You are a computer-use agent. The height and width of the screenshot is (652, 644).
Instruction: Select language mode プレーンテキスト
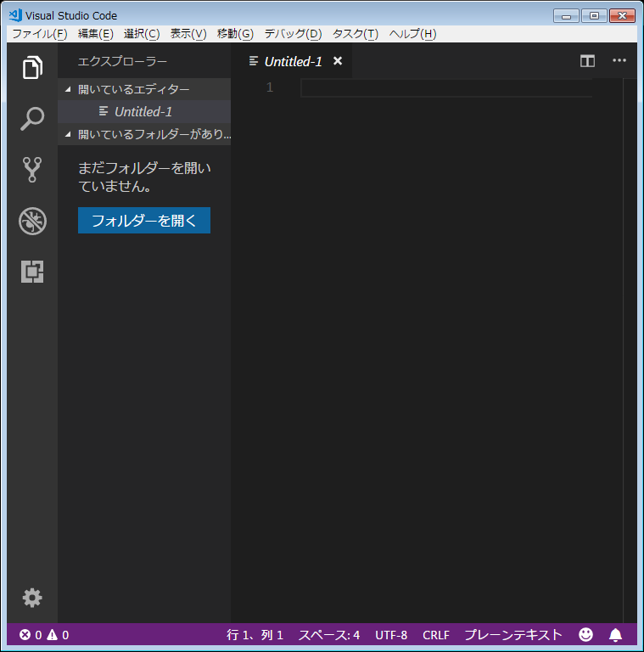(513, 635)
